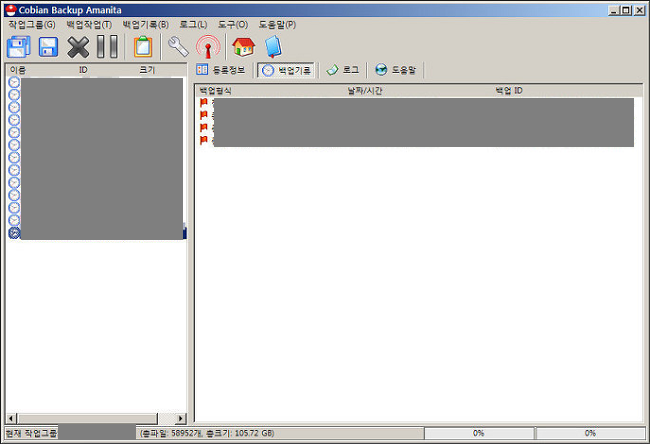
Task: Minimize the Cobian Backup Amanita window
Action: click(614, 10)
